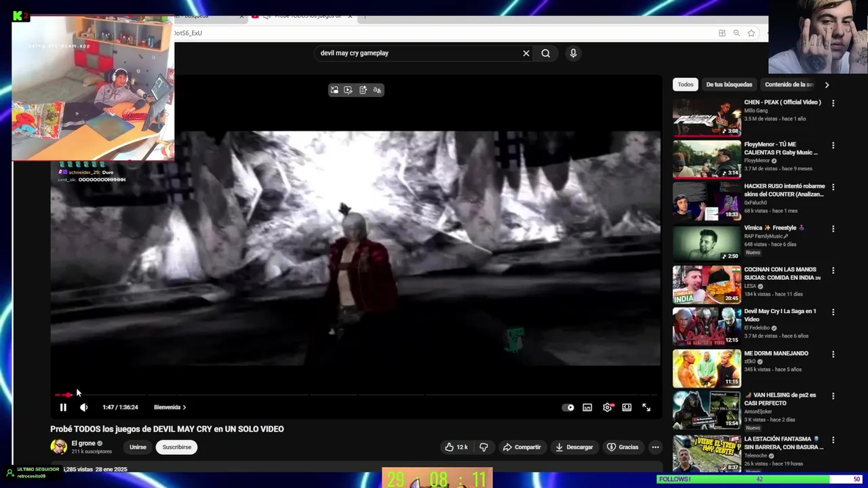Open options menu for the VAN HELSING de ps2 video
The height and width of the screenshot is (488, 868).
pyautogui.click(x=833, y=396)
